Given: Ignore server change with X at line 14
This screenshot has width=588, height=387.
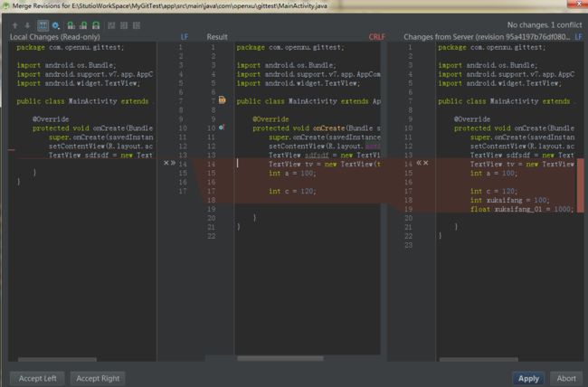Looking at the screenshot, I should coord(426,163).
